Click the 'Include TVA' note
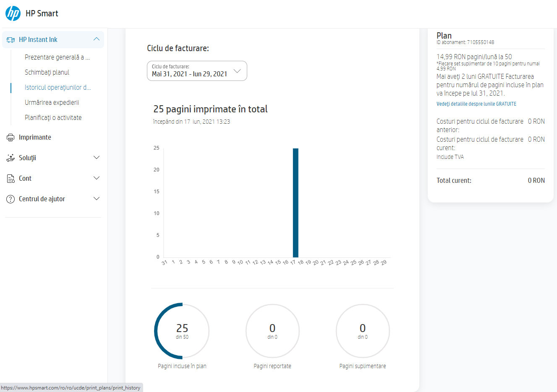 coord(450,157)
